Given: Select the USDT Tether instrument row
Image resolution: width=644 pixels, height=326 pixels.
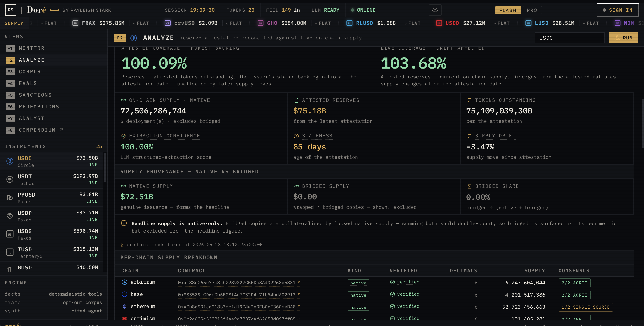Looking at the screenshot, I should [52, 180].
